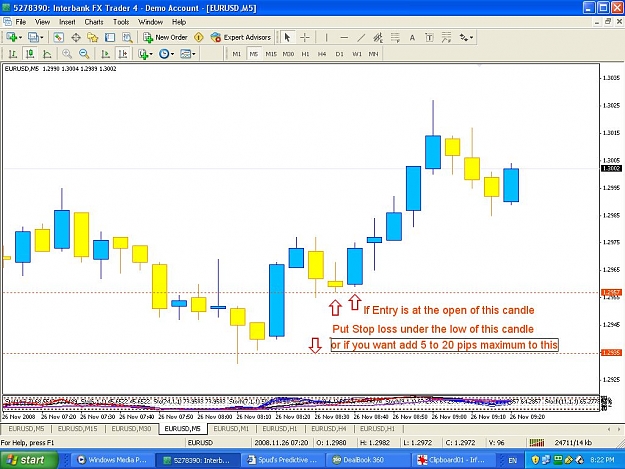
Task: Switch to the EURUSD,H4 chart tab
Action: (x=329, y=429)
